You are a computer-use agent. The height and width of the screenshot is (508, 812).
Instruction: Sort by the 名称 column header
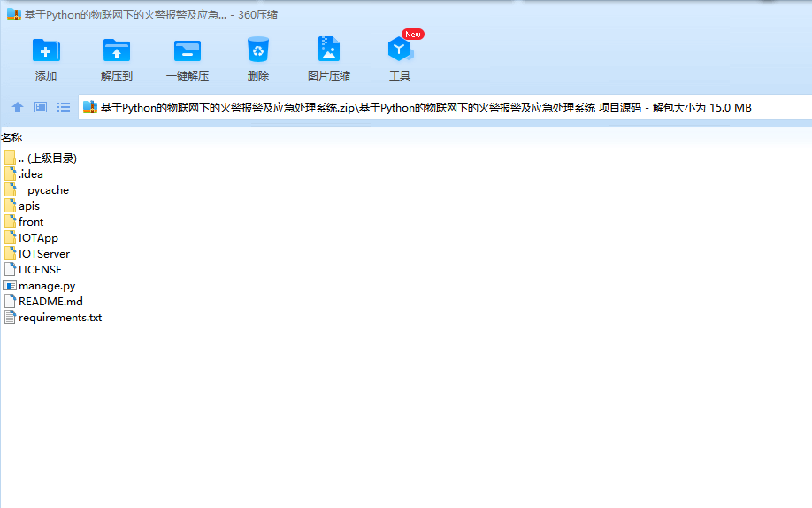[x=11, y=138]
